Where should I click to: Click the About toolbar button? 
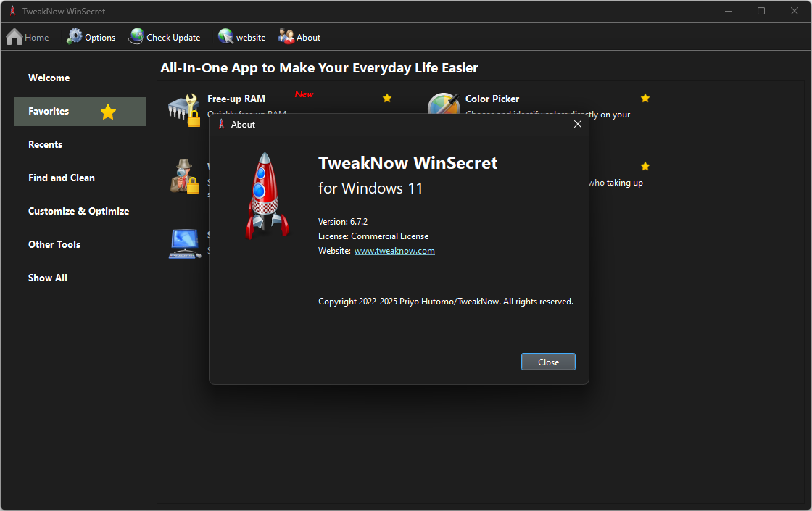coord(299,37)
